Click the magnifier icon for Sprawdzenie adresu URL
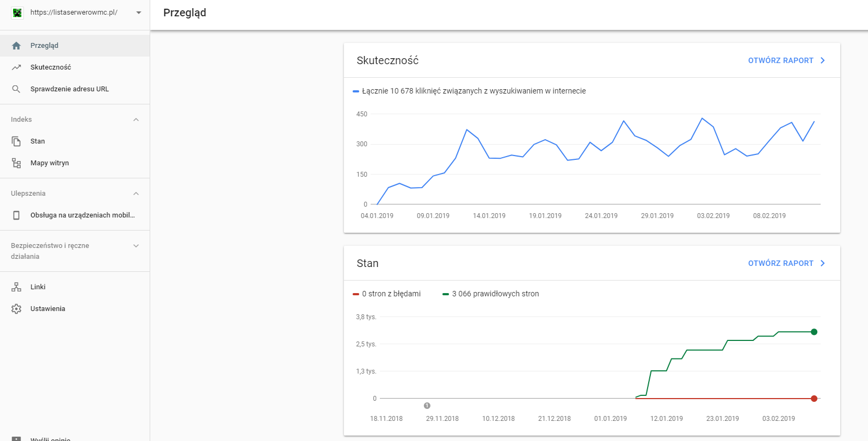 coord(16,89)
